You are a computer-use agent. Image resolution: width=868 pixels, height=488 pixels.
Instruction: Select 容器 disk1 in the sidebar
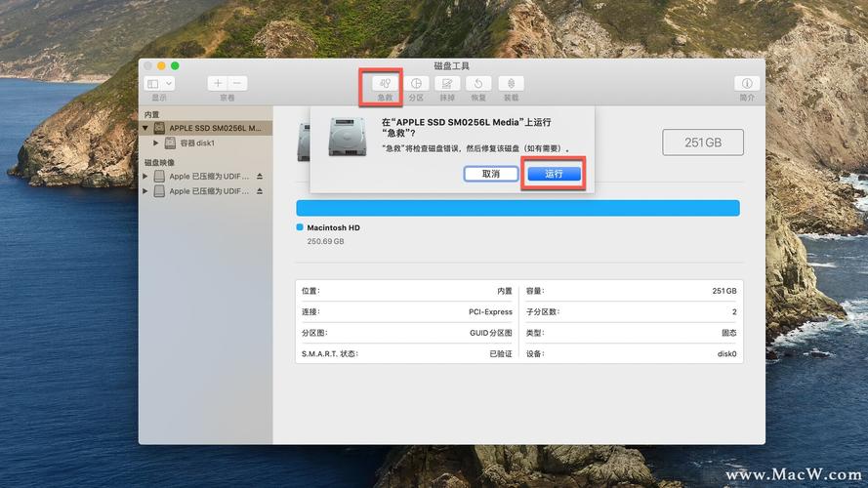click(205, 142)
